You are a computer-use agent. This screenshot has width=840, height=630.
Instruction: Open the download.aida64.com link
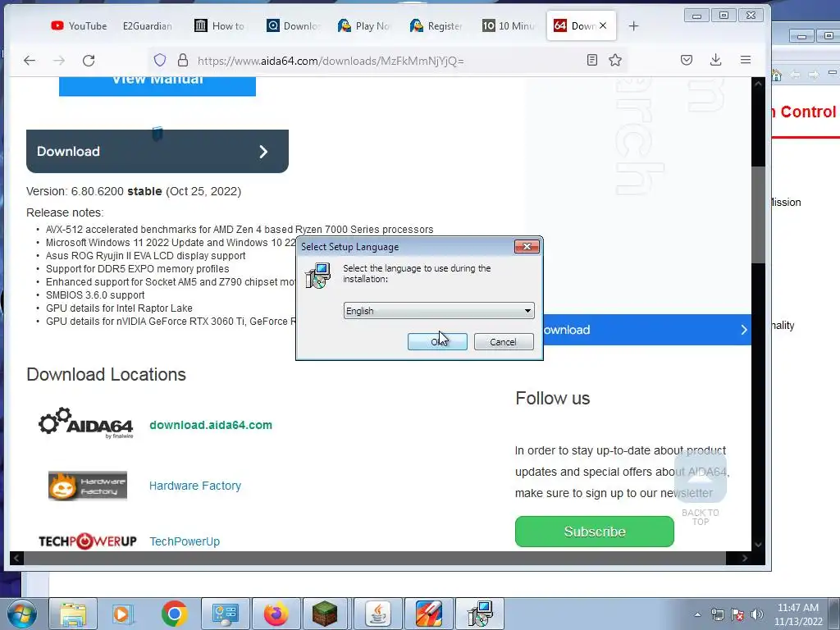click(x=211, y=425)
